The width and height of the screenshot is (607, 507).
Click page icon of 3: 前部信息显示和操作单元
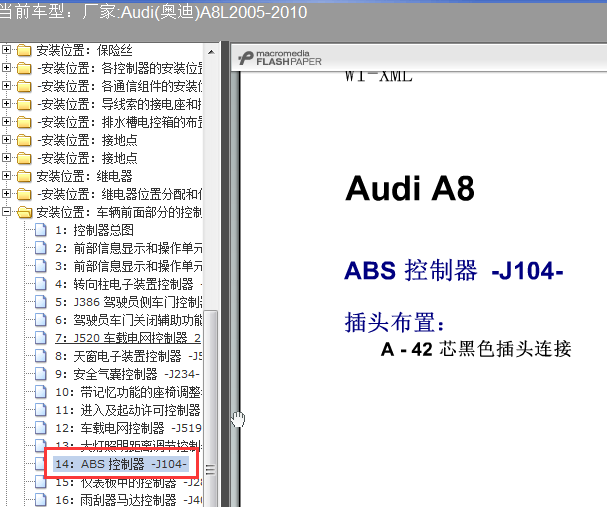41,266
